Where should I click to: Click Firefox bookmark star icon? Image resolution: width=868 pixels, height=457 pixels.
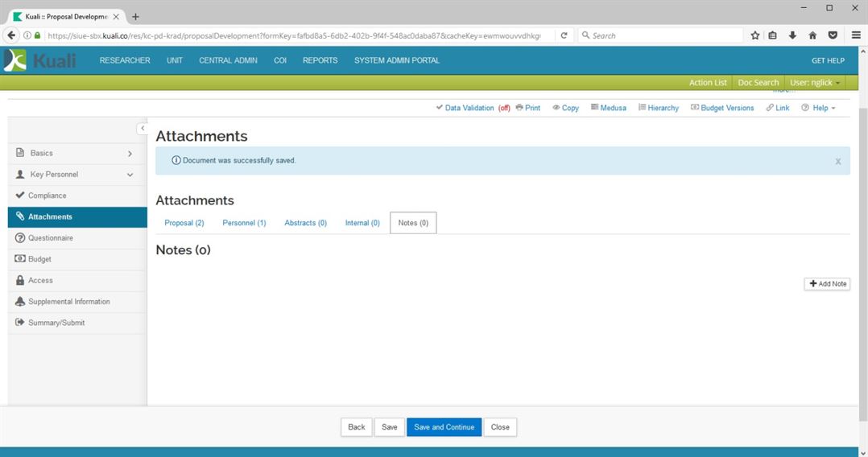(755, 35)
